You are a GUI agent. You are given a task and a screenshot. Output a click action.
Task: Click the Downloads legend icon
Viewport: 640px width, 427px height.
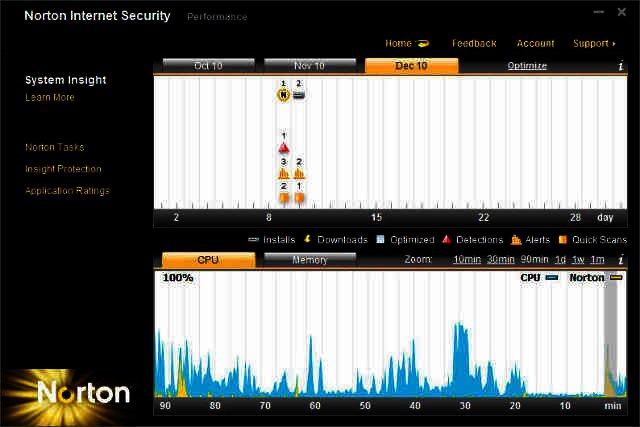click(x=307, y=239)
